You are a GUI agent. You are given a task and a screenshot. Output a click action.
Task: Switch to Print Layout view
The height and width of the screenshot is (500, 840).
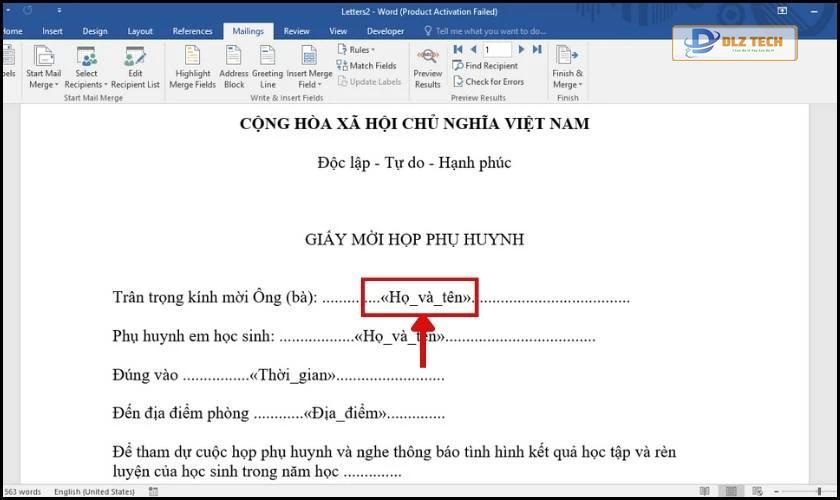point(731,491)
